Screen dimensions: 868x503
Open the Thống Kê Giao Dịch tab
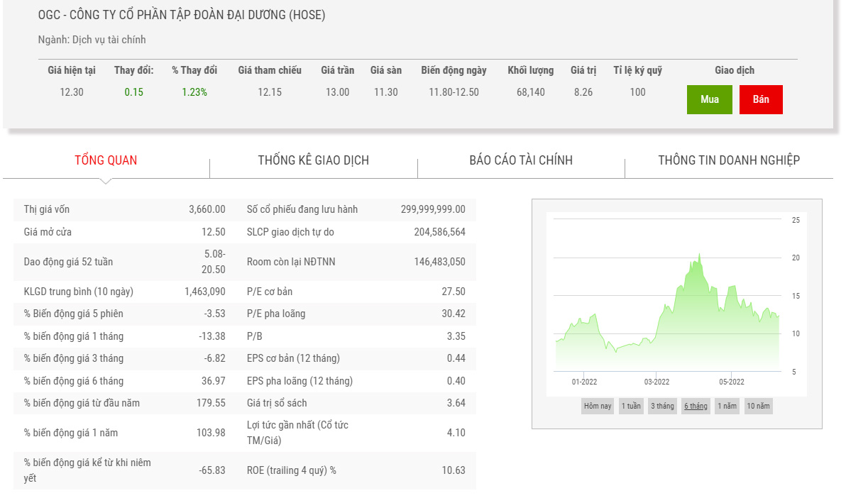313,160
